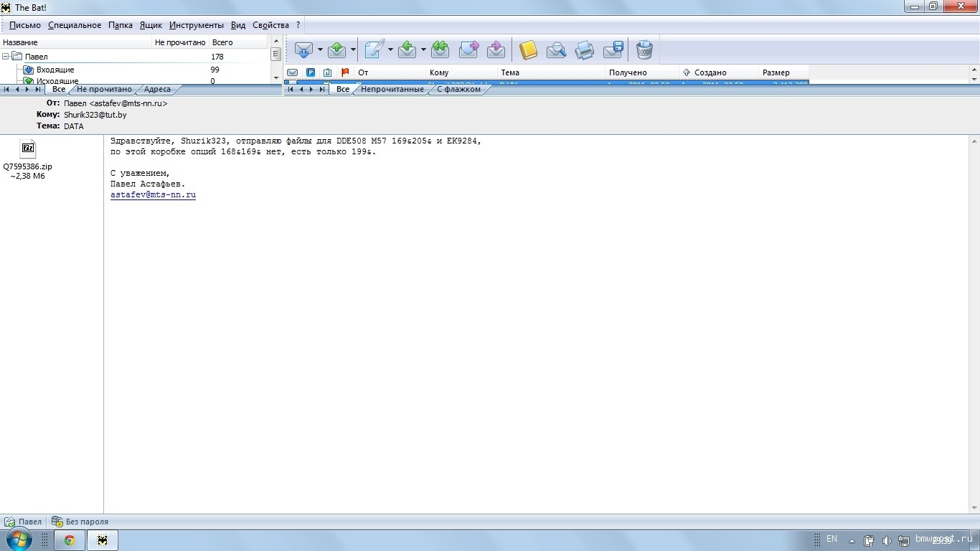Image resolution: width=980 pixels, height=551 pixels.
Task: Switch to the Непрочитанные tab
Action: click(392, 90)
